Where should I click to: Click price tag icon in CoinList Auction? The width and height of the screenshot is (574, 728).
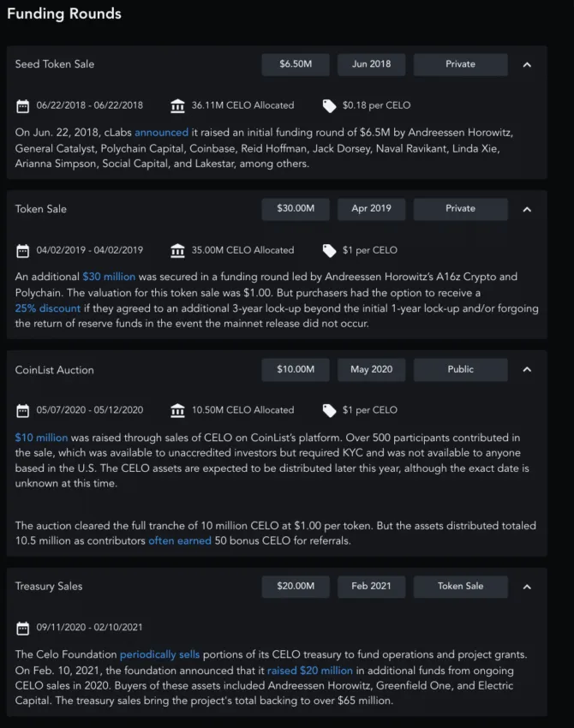coord(329,410)
